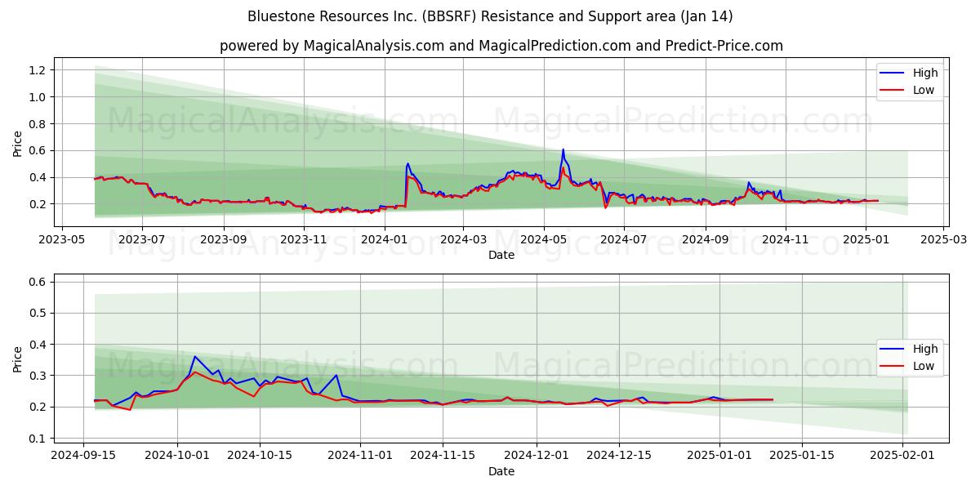The height and width of the screenshot is (490, 980).
Task: Click bottom chart x-axis label '2024-10-01'
Action: 177,456
